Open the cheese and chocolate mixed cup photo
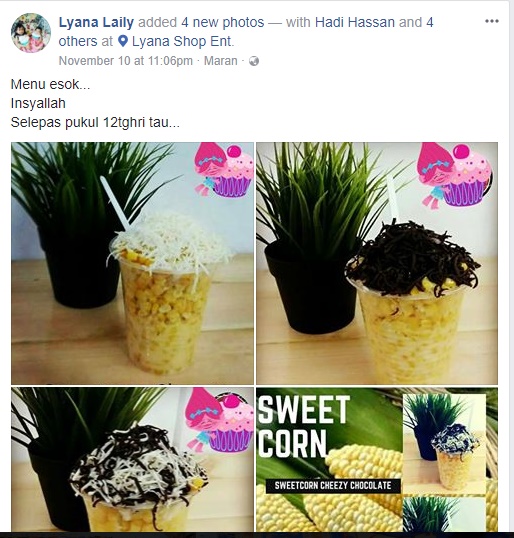514x538 pixels. point(132,460)
